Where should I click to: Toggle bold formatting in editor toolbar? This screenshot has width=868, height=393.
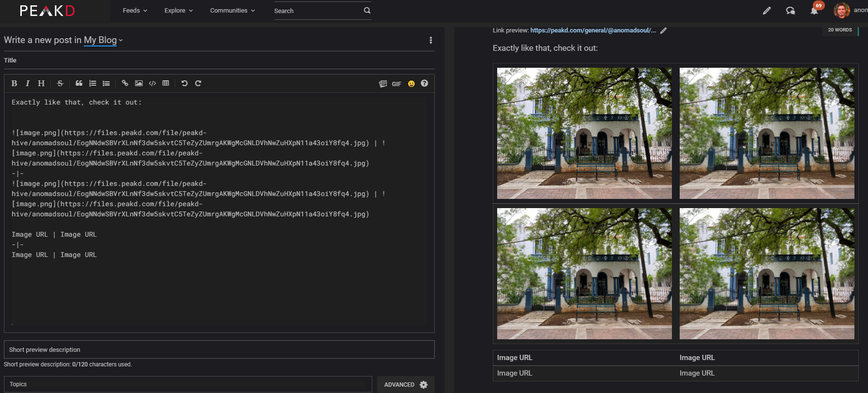14,83
